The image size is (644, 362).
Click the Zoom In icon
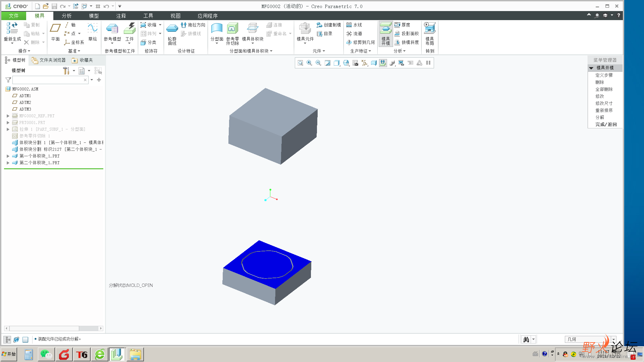(309, 63)
